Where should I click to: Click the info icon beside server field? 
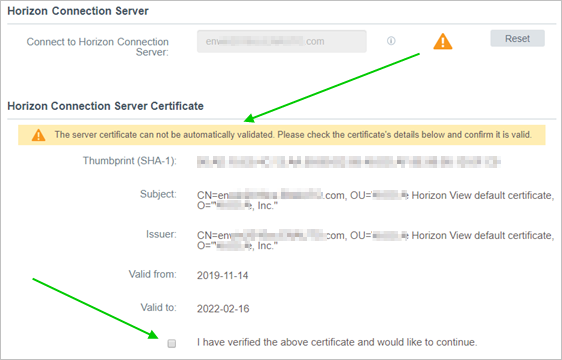click(391, 41)
